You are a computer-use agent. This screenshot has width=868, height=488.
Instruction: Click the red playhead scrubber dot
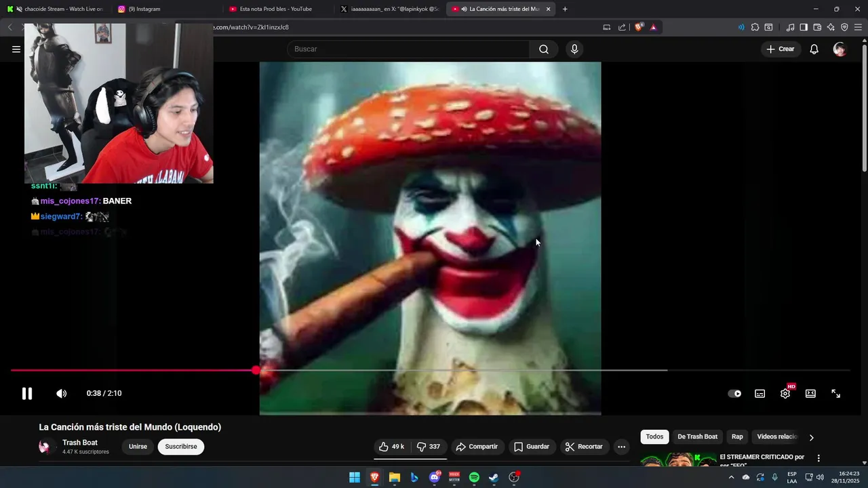tap(256, 370)
